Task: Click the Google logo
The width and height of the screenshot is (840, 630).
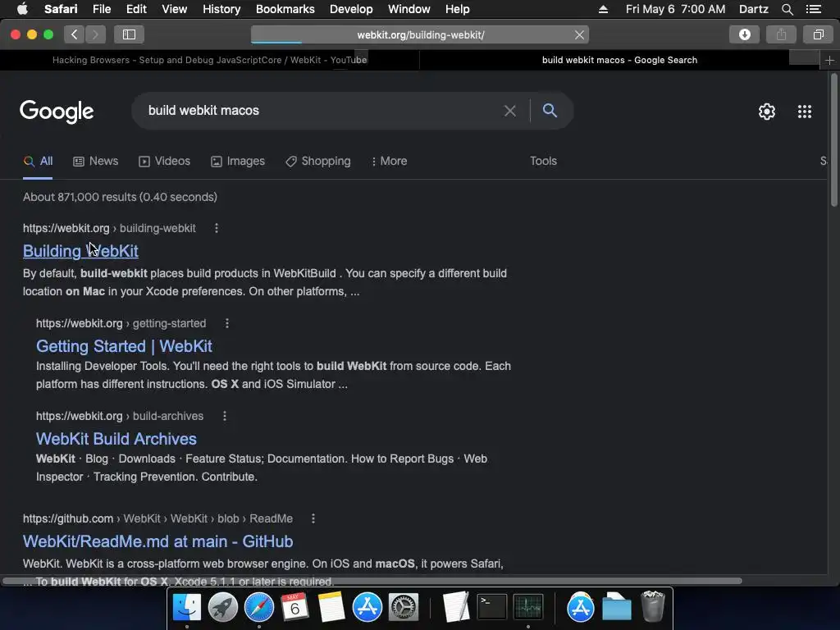Action: pyautogui.click(x=57, y=112)
